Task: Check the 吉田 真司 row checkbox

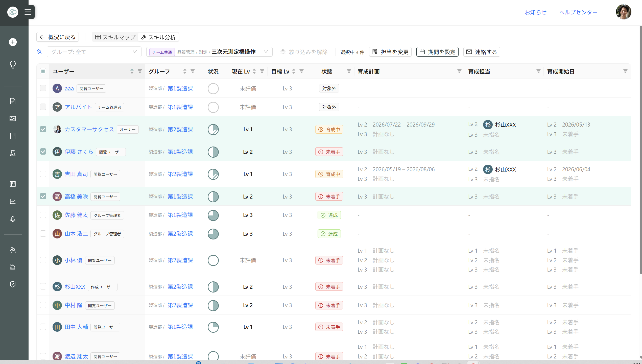Action: pos(43,174)
